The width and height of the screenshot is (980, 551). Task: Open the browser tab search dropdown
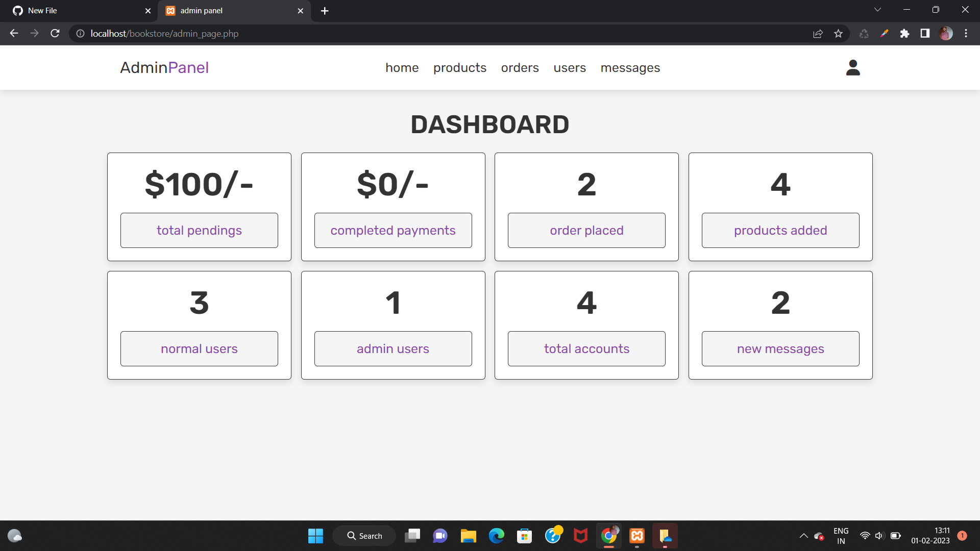877,9
